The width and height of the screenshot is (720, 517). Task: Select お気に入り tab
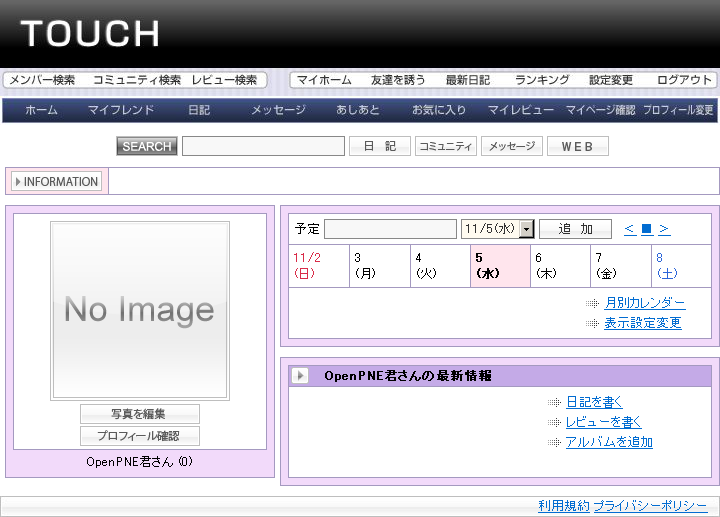[439, 110]
